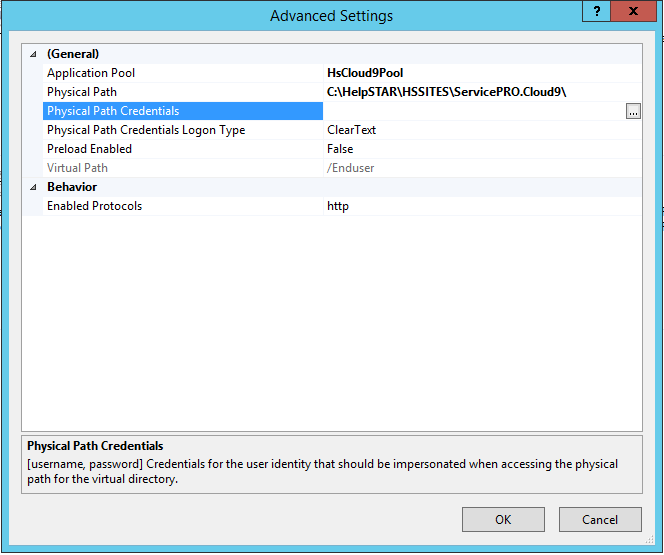Screen dimensions: 664x555
Task: Click the Cancel button
Action: coord(600,519)
